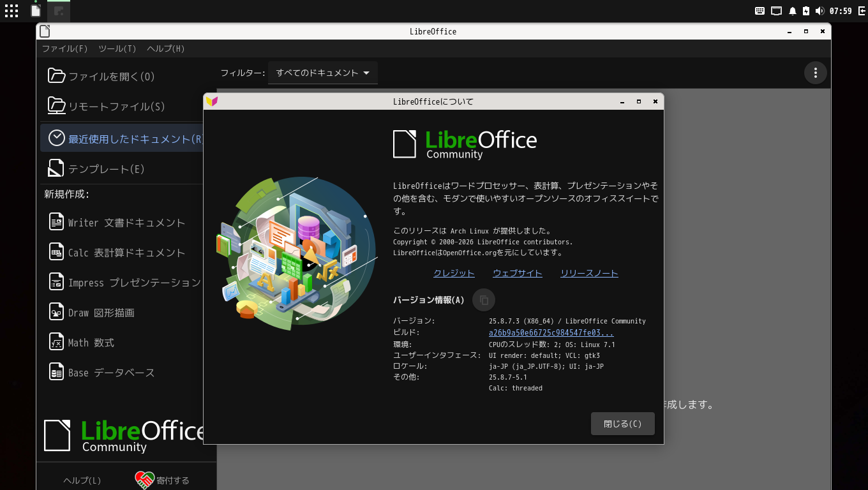Screen dimensions: 868x490
Task: Click the Writer document icon
Action: [57, 222]
